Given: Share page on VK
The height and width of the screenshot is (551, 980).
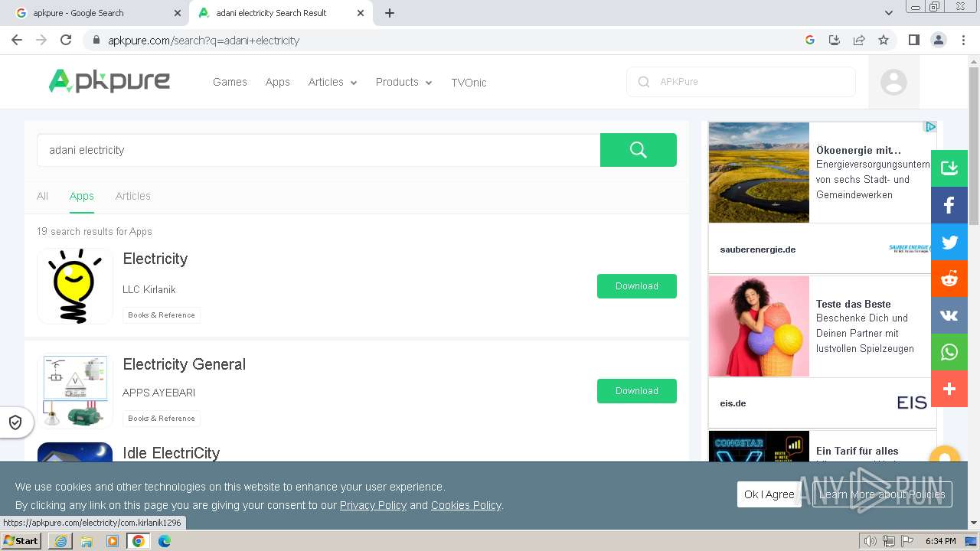Looking at the screenshot, I should coord(949,315).
